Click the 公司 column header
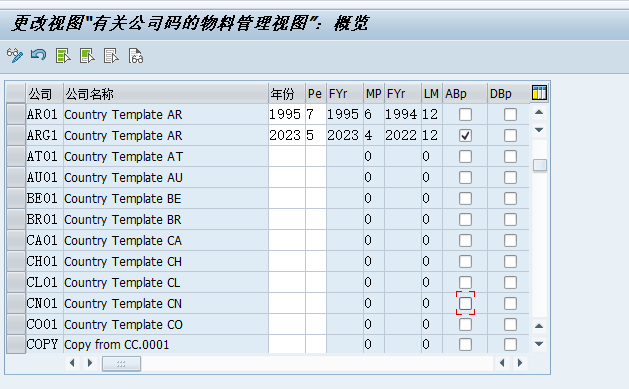The width and height of the screenshot is (629, 389). coord(45,93)
